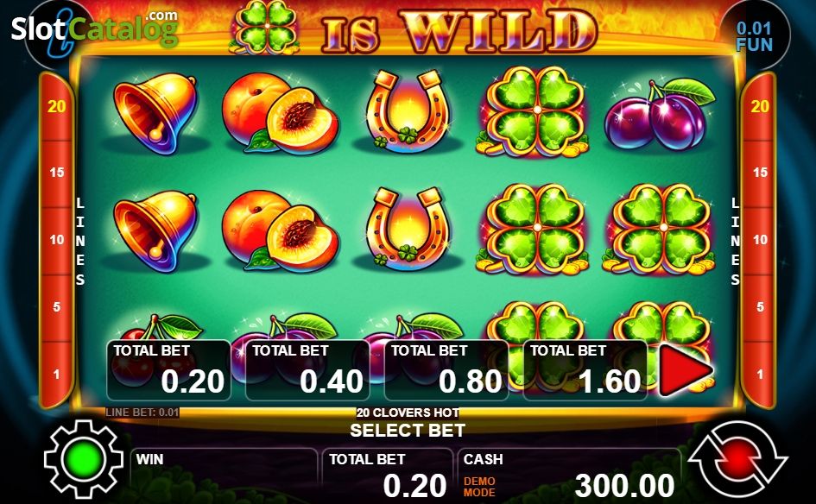Choose the 0.80 total bet option

[x=446, y=370]
